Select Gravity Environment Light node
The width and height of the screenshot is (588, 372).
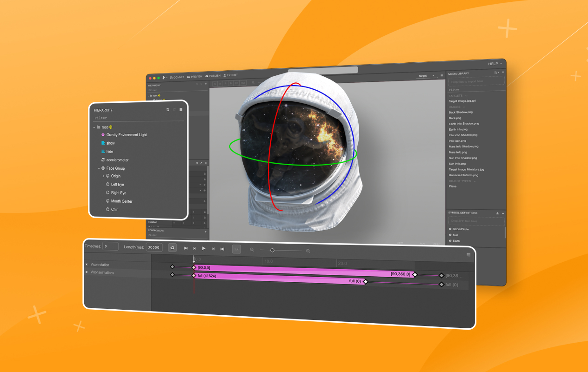tap(124, 135)
